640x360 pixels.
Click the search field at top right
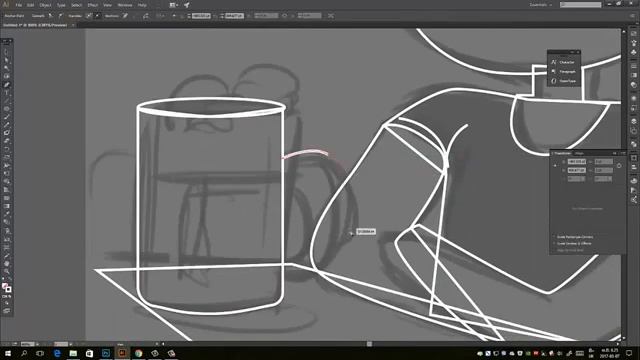(x=580, y=5)
